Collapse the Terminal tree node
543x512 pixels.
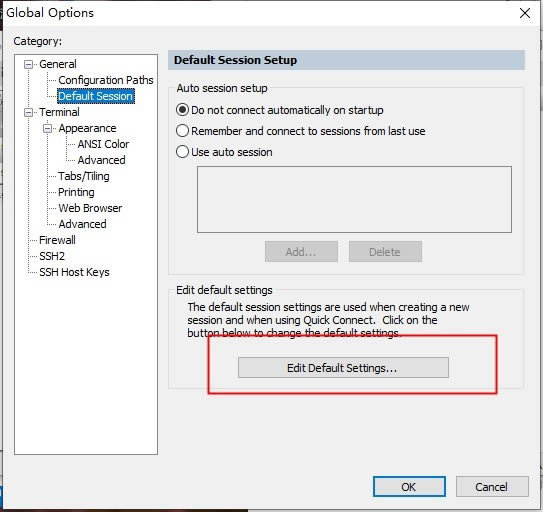tap(28, 113)
